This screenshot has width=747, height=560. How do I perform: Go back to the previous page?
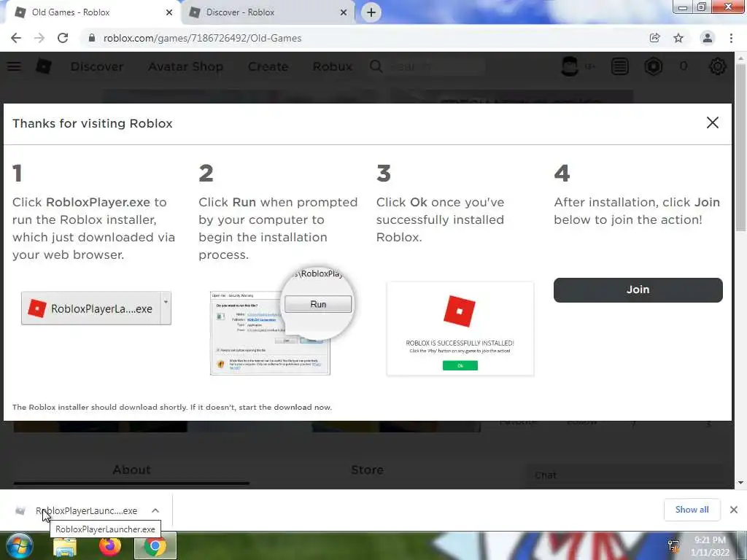pos(16,38)
